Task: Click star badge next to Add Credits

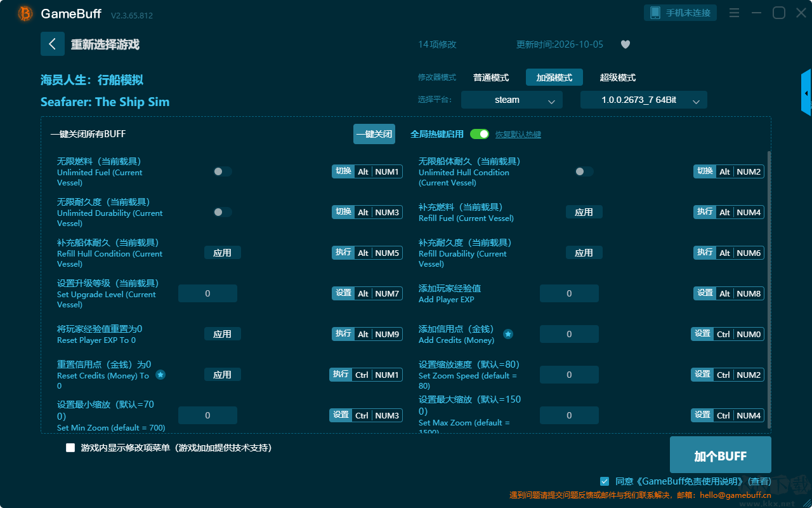Action: [508, 334]
